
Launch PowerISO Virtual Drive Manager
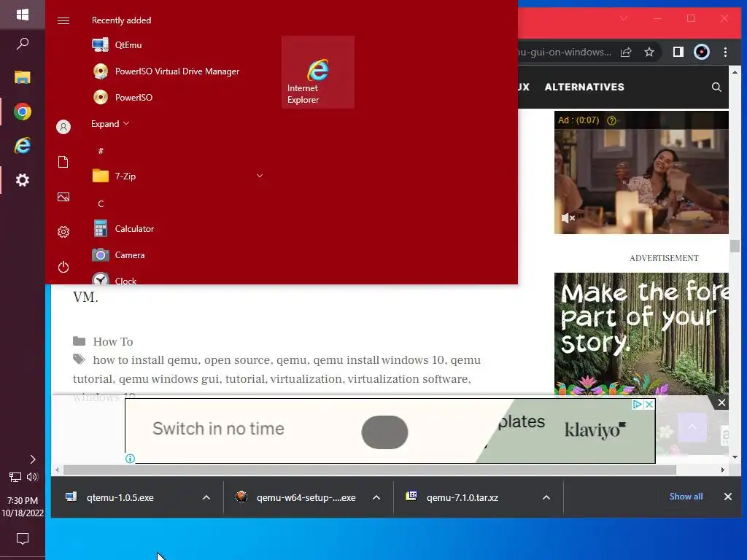[177, 71]
